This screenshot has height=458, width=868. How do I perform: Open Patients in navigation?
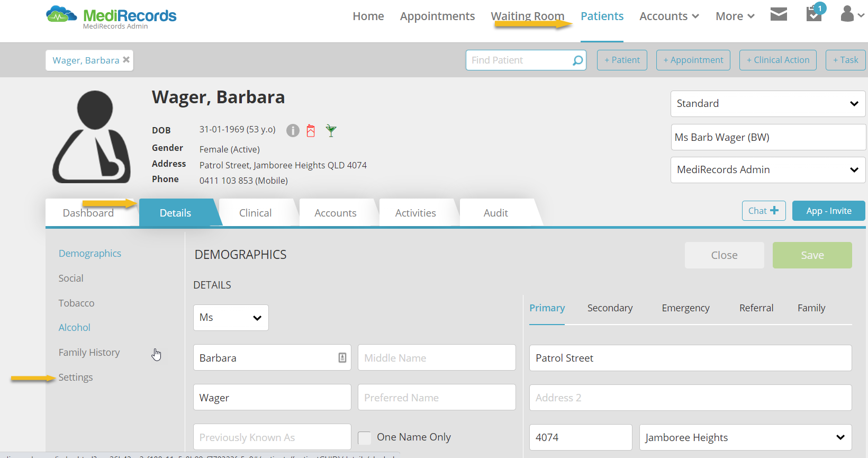pyautogui.click(x=602, y=16)
